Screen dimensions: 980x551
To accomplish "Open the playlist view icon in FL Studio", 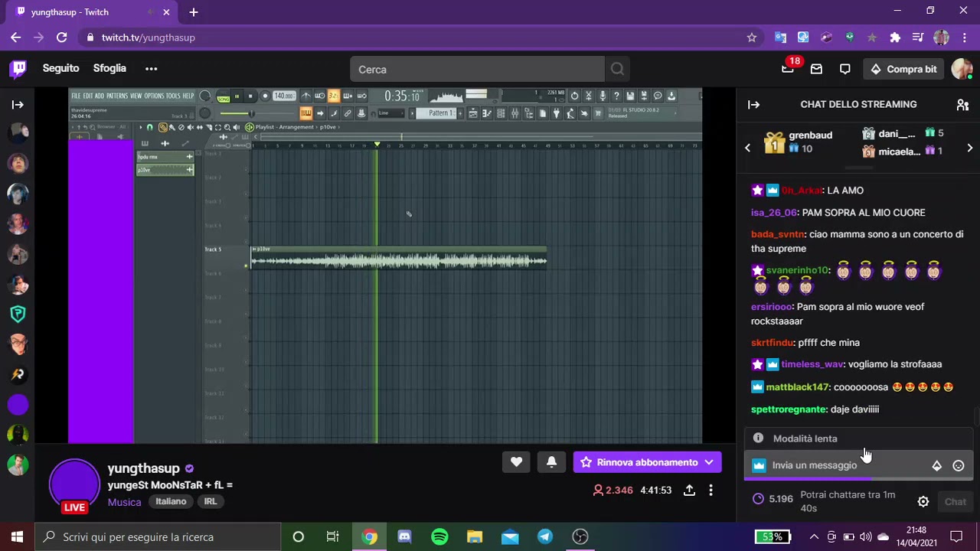I will click(x=473, y=113).
